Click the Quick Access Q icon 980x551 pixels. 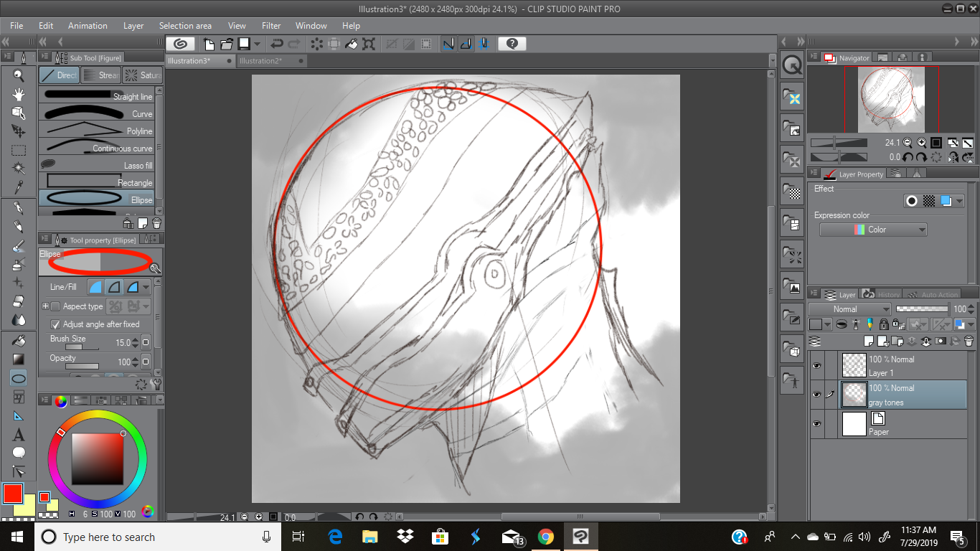pyautogui.click(x=792, y=65)
